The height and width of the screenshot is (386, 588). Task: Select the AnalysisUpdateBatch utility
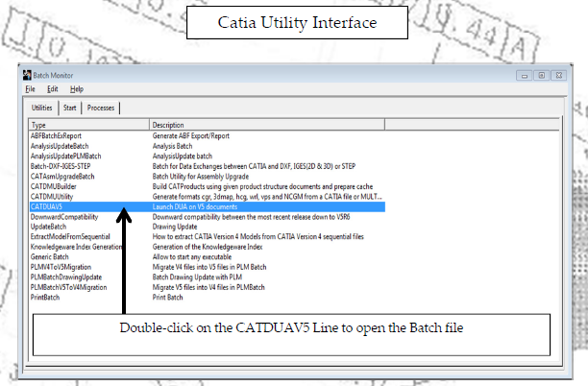(207, 146)
